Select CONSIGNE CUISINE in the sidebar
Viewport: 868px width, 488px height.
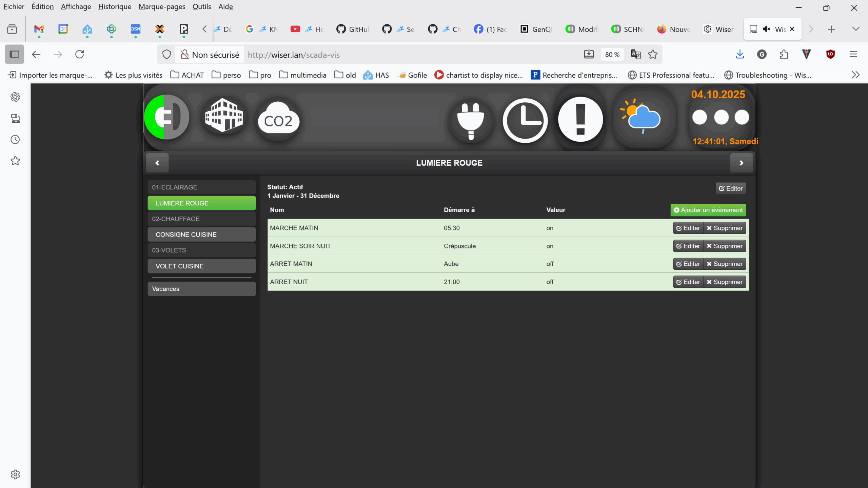(x=201, y=235)
